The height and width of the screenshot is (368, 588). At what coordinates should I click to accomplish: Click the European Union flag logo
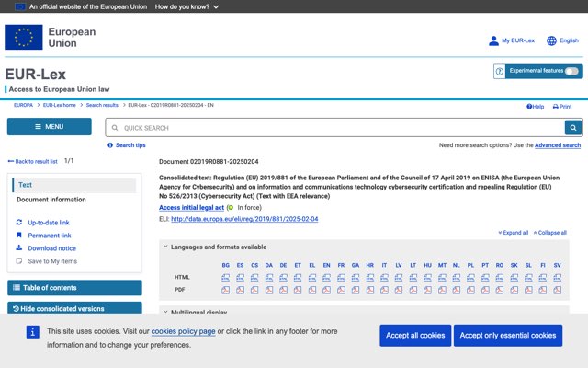[x=24, y=37]
